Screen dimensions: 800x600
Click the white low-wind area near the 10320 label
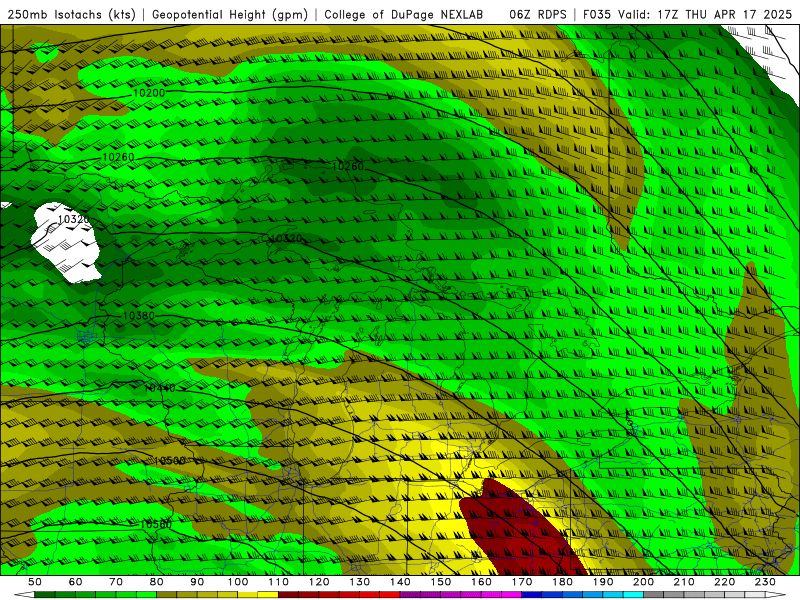66,245
